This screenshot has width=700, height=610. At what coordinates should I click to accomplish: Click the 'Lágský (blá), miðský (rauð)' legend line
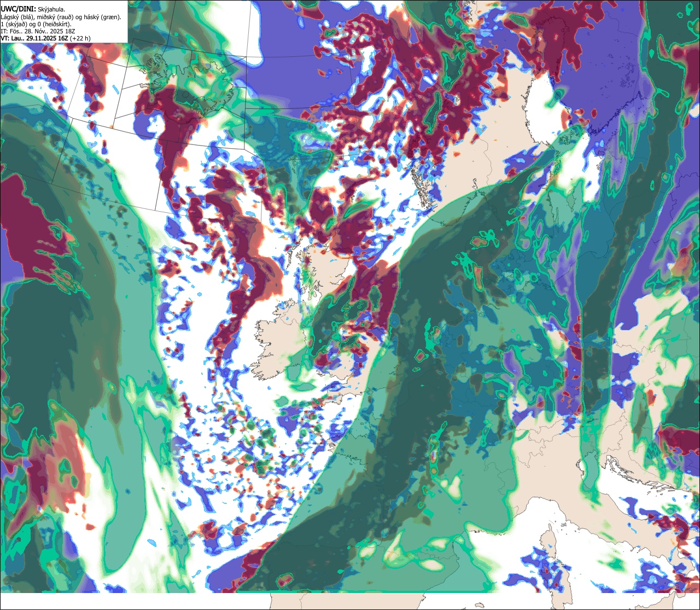[x=61, y=17]
